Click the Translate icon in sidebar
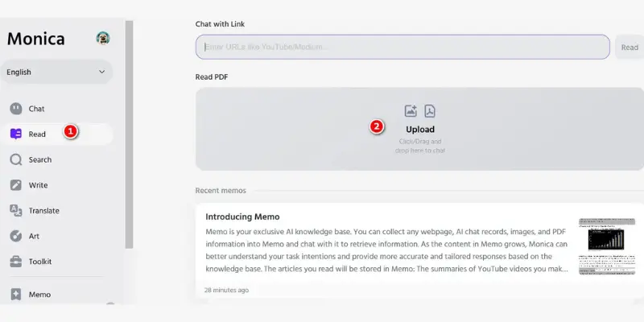The height and width of the screenshot is (322, 644). coord(15,211)
